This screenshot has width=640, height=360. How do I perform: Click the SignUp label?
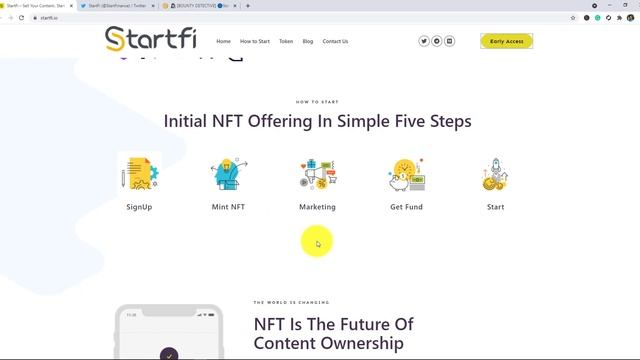point(139,207)
